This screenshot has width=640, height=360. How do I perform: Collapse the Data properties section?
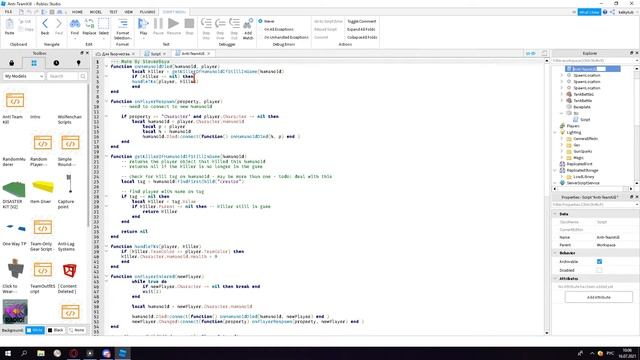[555, 214]
